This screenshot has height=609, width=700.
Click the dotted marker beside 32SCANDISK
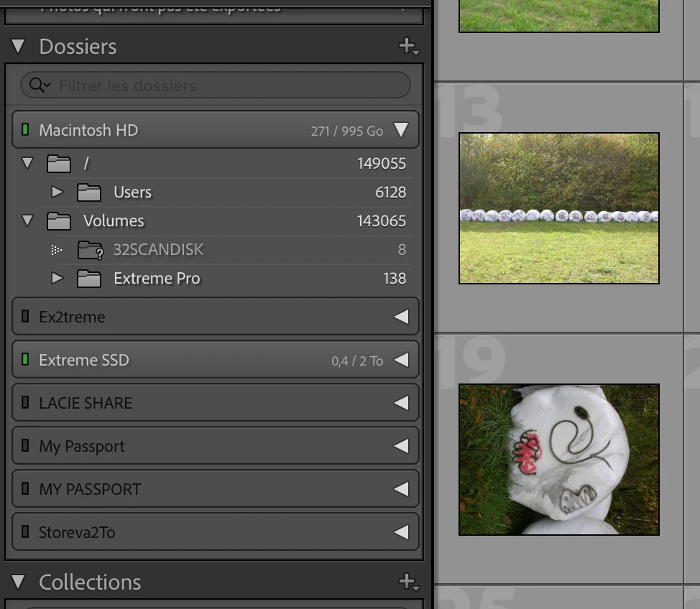click(x=56, y=250)
